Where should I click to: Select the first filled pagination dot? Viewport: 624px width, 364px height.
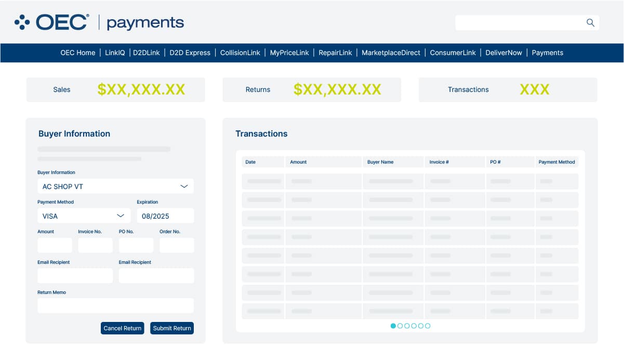coord(393,326)
